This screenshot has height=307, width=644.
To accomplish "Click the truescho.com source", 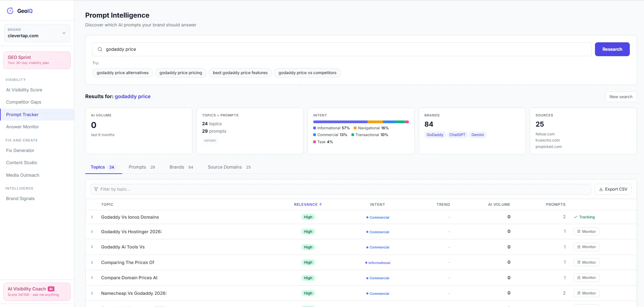I will [x=548, y=140].
